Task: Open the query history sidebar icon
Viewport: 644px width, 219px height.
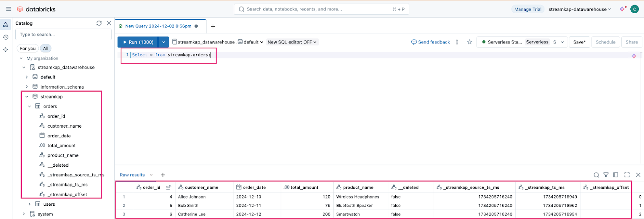Action: click(x=6, y=37)
